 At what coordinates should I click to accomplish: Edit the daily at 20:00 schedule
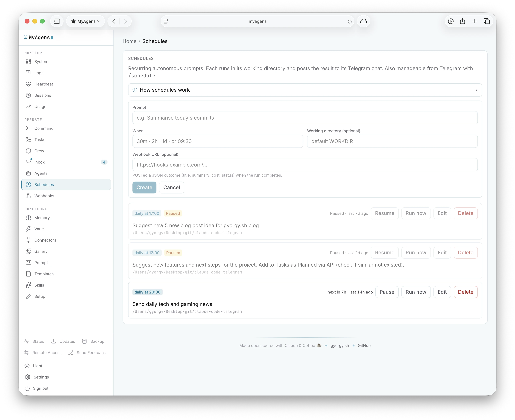pyautogui.click(x=442, y=292)
